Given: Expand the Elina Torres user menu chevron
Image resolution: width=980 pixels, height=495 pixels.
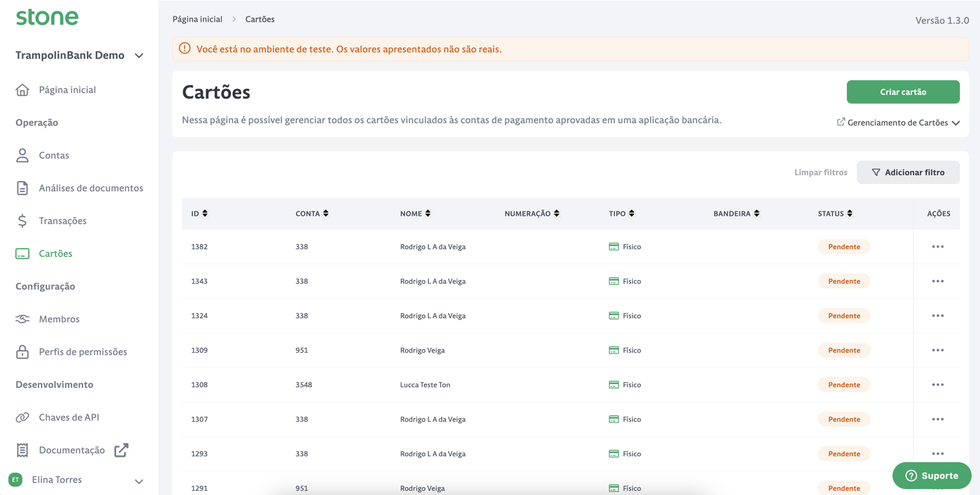Looking at the screenshot, I should pyautogui.click(x=139, y=482).
